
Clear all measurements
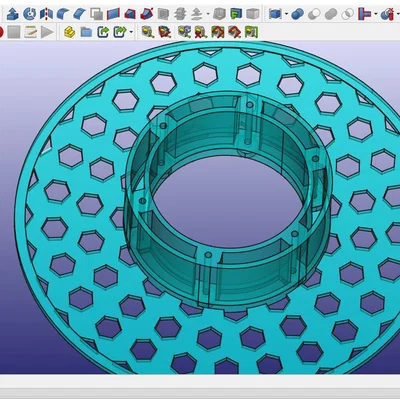201,32
